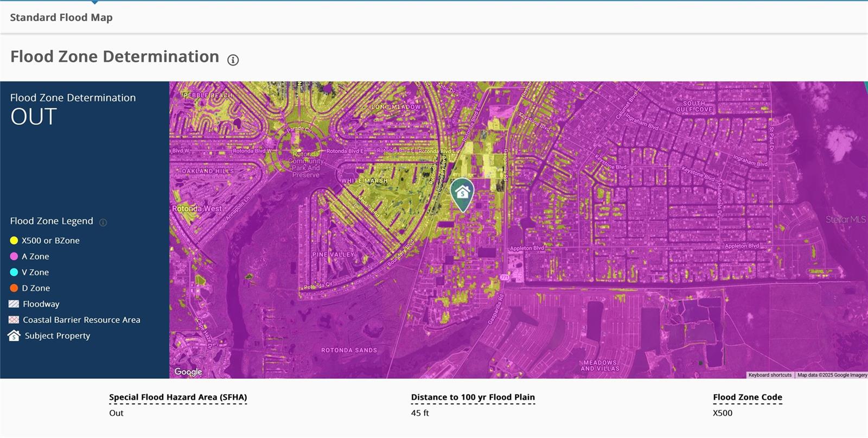Click the Floodway hatched legend icon
Image resolution: width=868 pixels, height=438 pixels.
click(14, 304)
